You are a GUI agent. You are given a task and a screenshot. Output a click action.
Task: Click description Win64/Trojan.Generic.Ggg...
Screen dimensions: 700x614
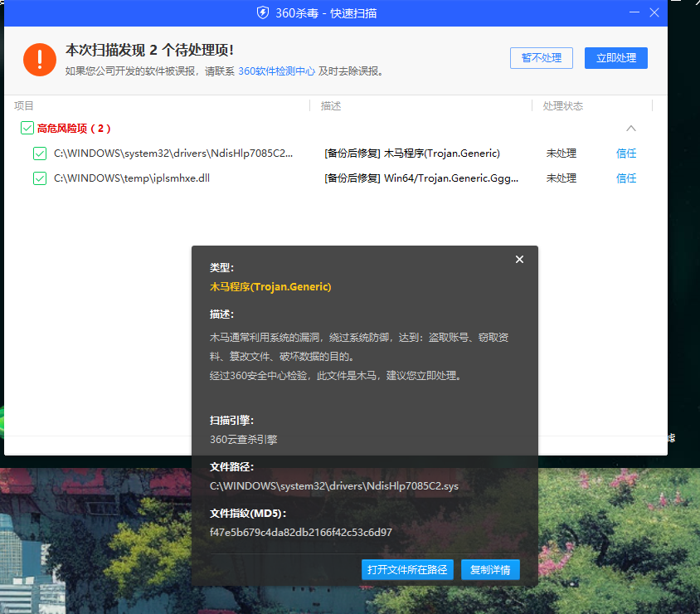tap(451, 178)
